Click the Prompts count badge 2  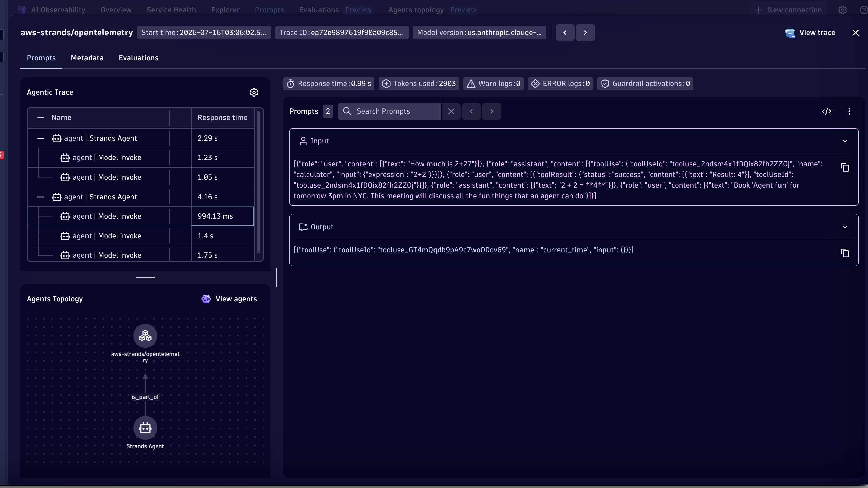tap(328, 111)
